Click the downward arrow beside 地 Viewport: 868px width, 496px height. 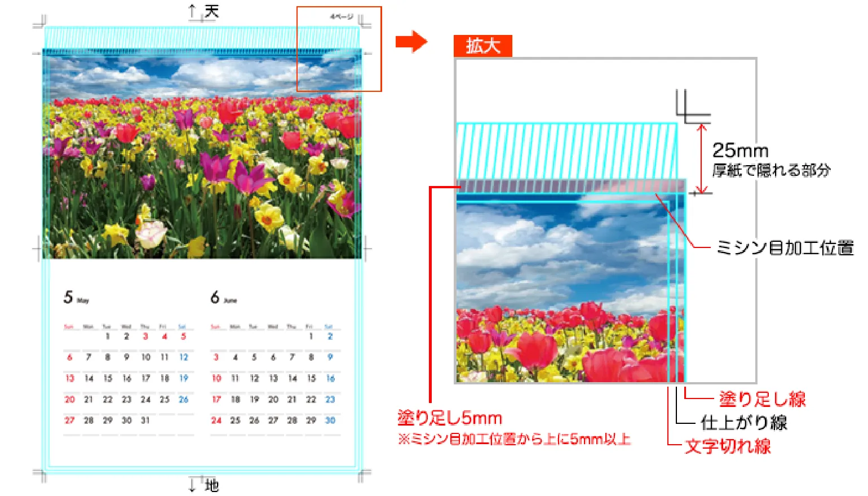tap(193, 484)
